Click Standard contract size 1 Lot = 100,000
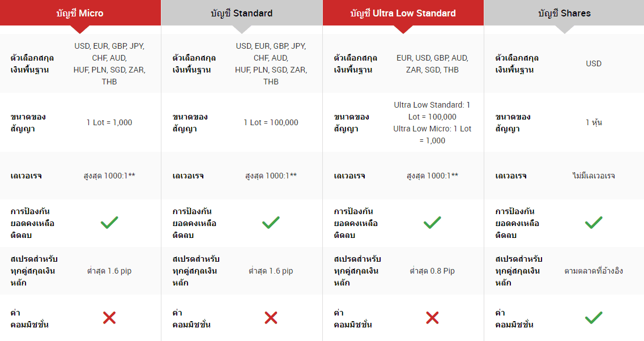This screenshot has width=644, height=341. pyautogui.click(x=271, y=122)
